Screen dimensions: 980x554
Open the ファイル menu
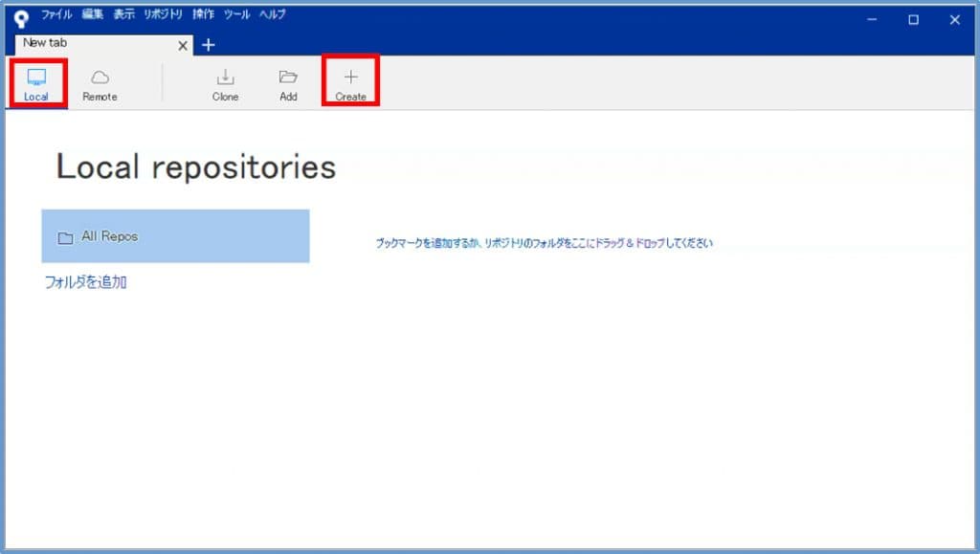56,14
